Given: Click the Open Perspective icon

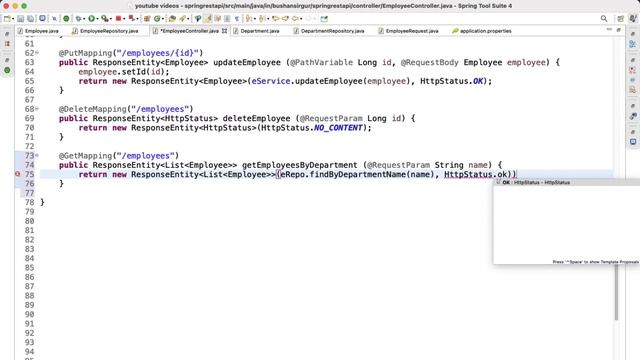Looking at the screenshot, I should click(620, 19).
